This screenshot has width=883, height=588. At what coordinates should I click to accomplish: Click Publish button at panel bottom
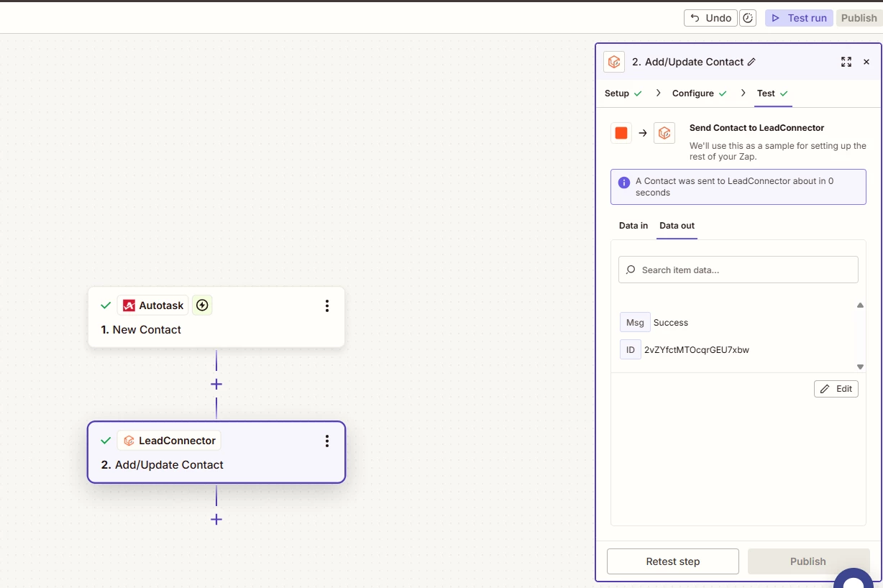tap(808, 561)
